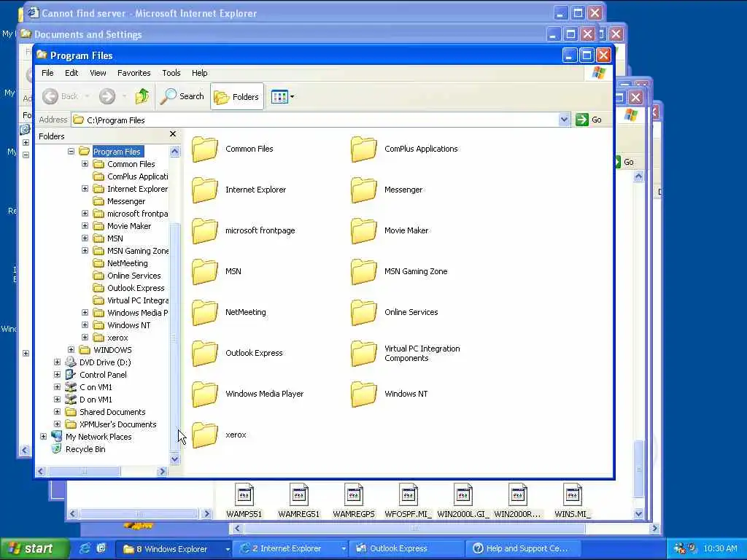This screenshot has height=560, width=747.
Task: Expand My Network Places tree node
Action: click(43, 436)
